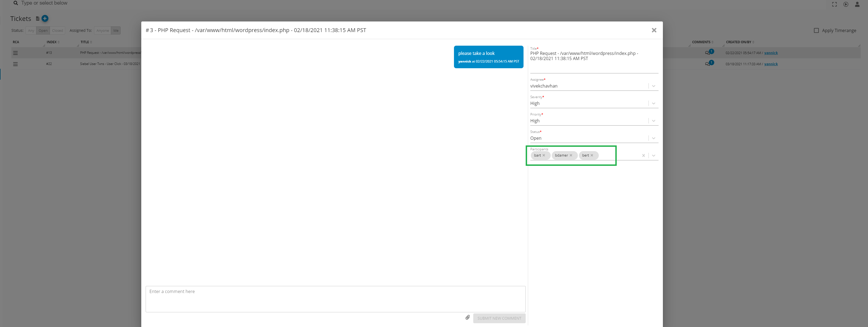Click the add new ticket plus icon
The height and width of the screenshot is (327, 868).
coord(45,18)
